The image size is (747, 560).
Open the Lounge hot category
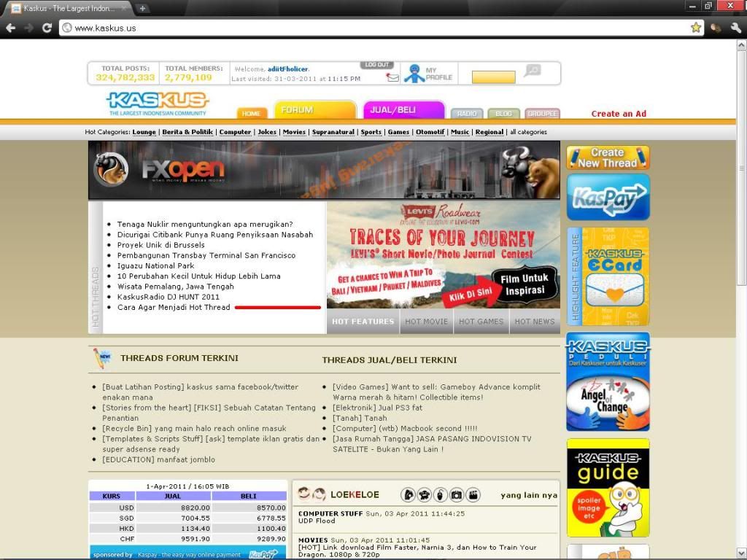(x=144, y=132)
